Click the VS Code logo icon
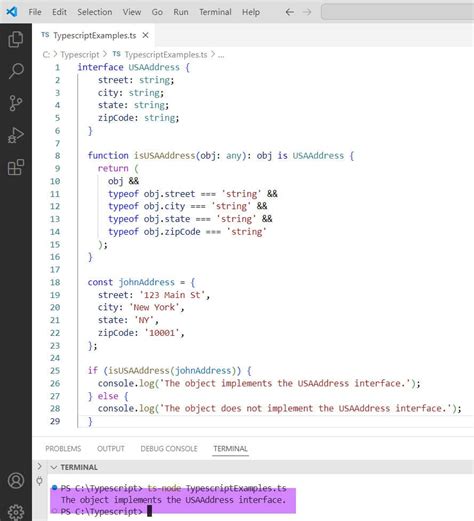 (x=12, y=12)
